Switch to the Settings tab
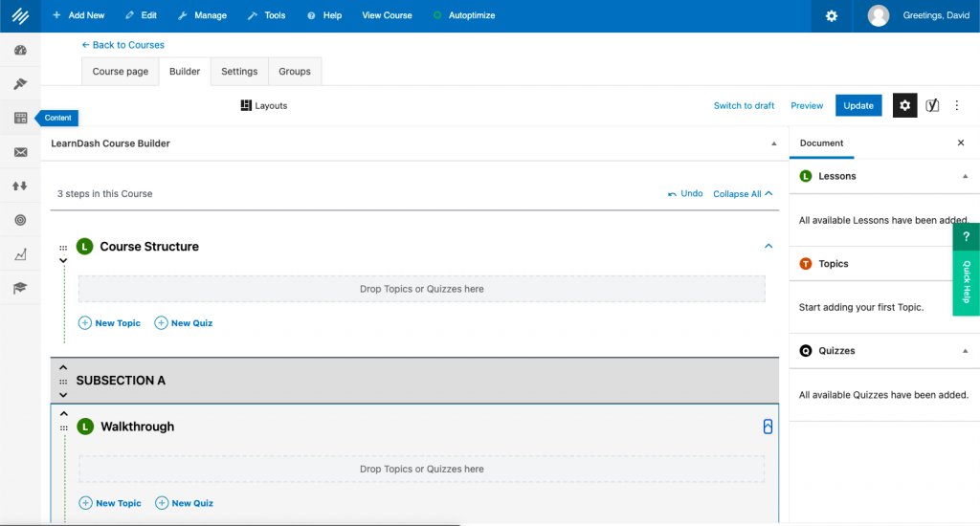 click(239, 72)
